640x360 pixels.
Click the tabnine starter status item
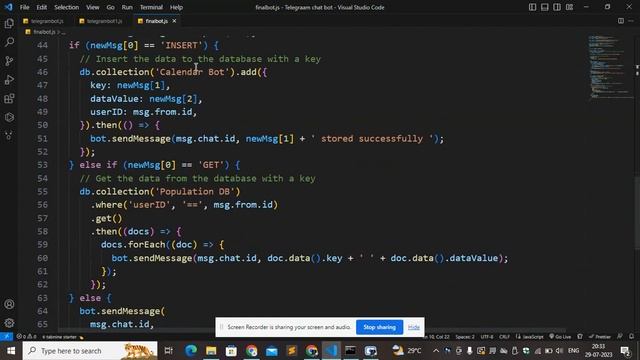click(62, 337)
